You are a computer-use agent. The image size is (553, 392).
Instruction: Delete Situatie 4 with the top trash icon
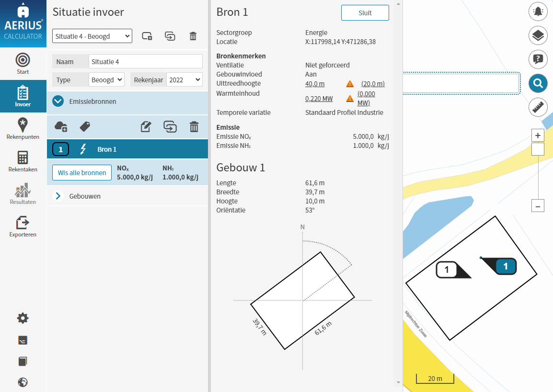[193, 36]
